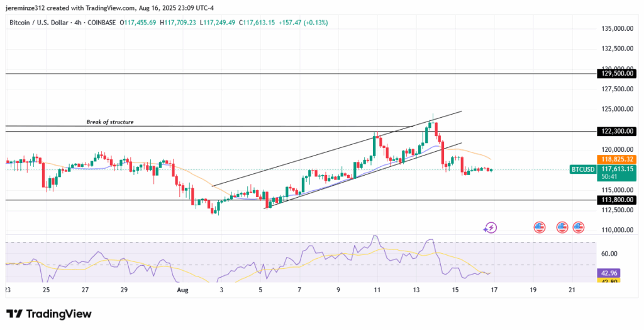Viewport: 644px width, 330px height.
Task: Click the "Break of structure" annotation text
Action: point(110,122)
